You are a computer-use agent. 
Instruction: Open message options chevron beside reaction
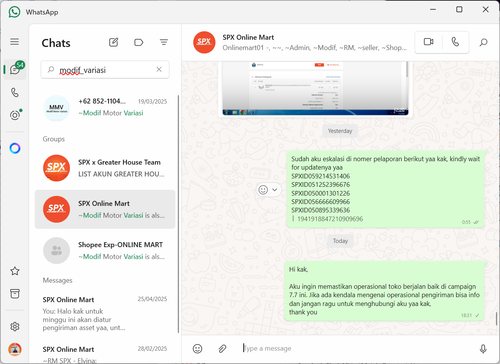(275, 190)
